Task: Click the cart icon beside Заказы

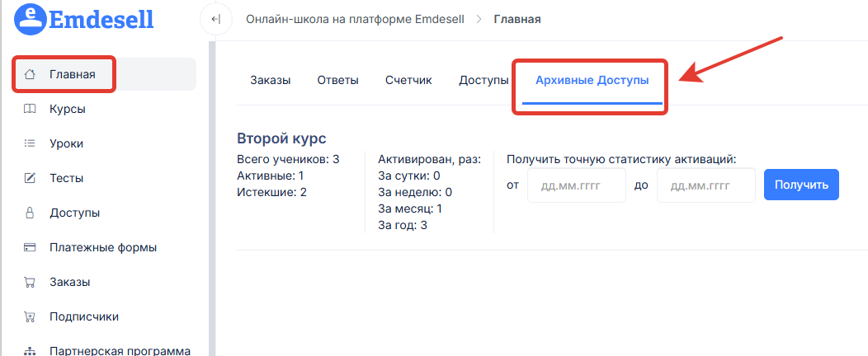Action: pyautogui.click(x=30, y=282)
